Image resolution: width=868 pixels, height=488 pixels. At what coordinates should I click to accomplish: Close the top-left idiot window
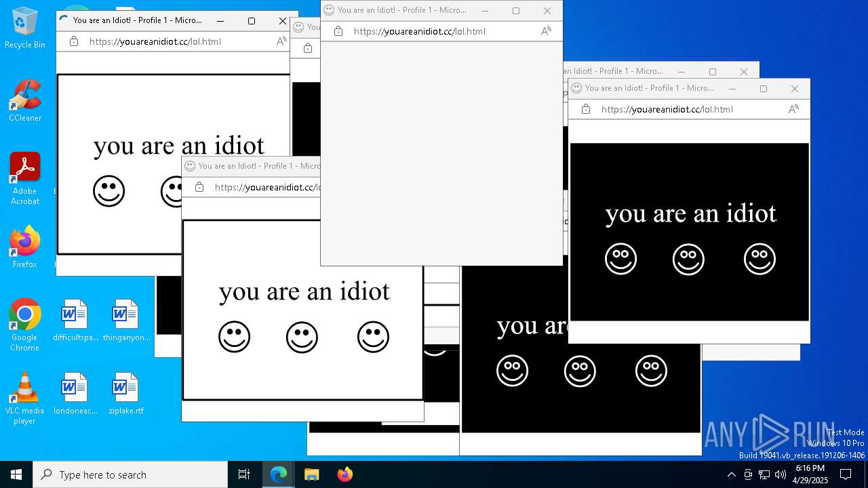pyautogui.click(x=283, y=21)
